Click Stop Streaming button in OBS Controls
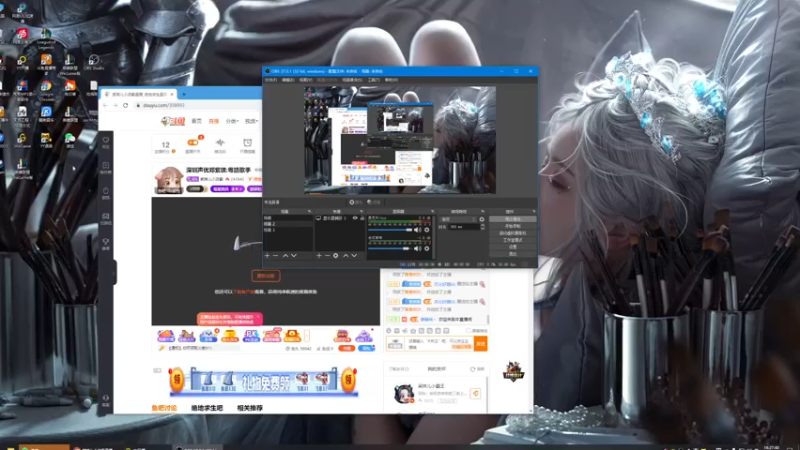This screenshot has width=800, height=450. click(512, 219)
